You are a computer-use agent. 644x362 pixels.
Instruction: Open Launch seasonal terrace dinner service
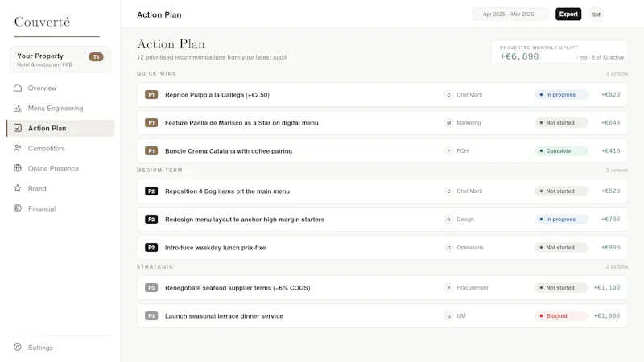382,316
